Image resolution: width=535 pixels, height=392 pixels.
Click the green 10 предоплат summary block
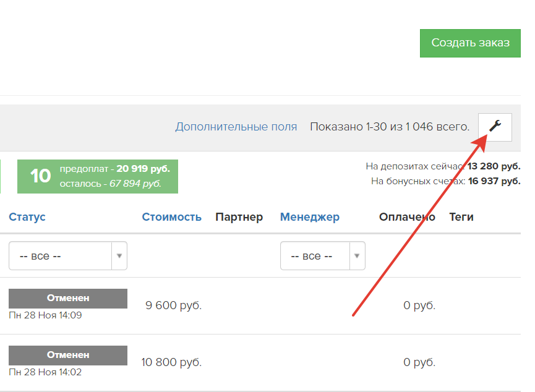click(x=98, y=176)
